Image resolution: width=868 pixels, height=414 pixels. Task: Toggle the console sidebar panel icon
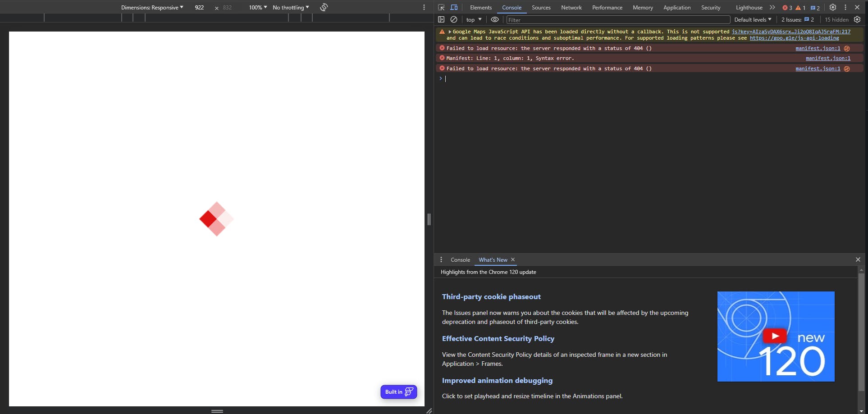(x=441, y=19)
